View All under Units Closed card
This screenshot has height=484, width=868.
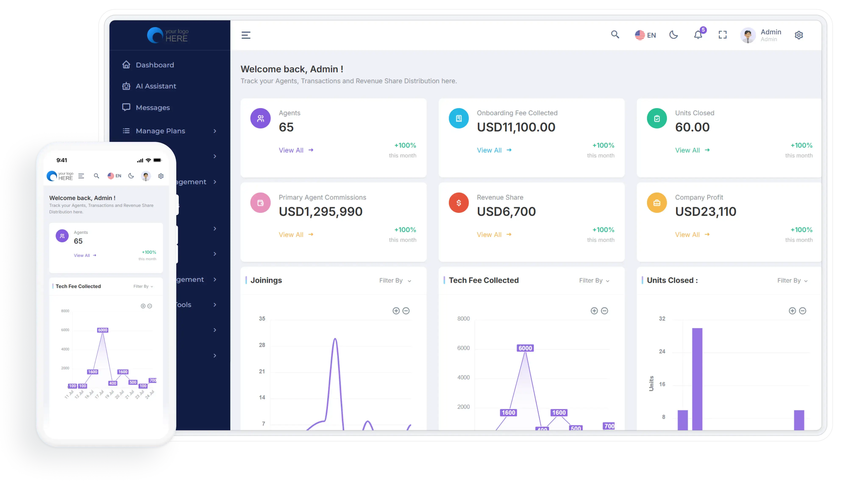coord(692,150)
